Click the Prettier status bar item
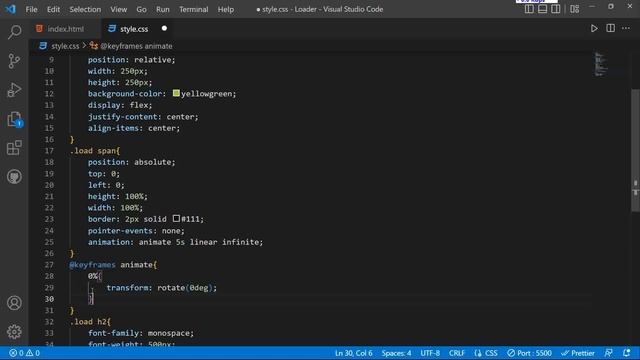Screen dimensions: 640x360 [x=578, y=353]
